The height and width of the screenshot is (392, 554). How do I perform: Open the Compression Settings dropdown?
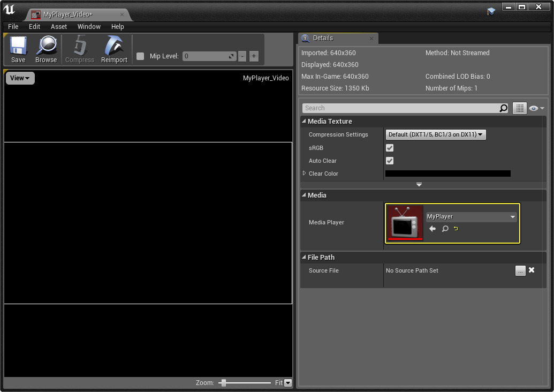point(436,135)
